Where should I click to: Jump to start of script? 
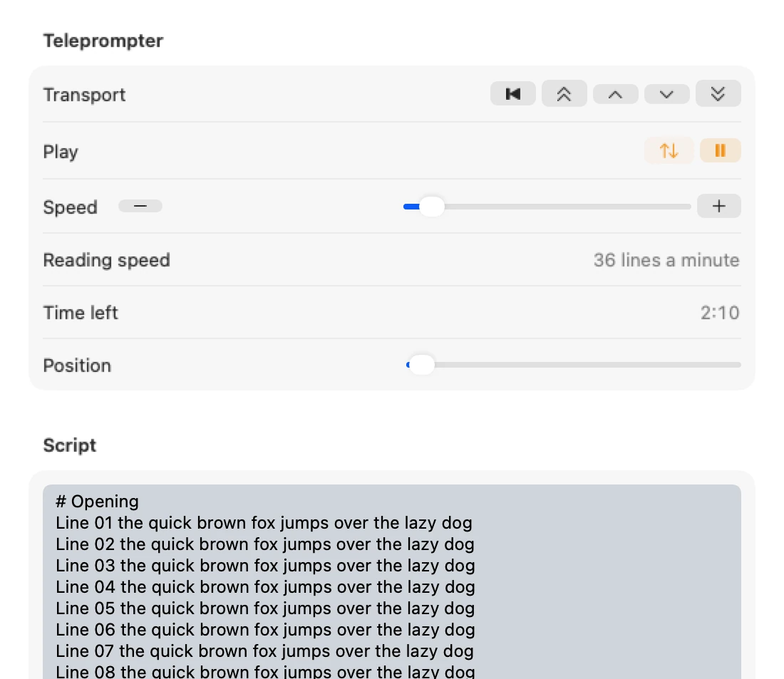pos(512,94)
